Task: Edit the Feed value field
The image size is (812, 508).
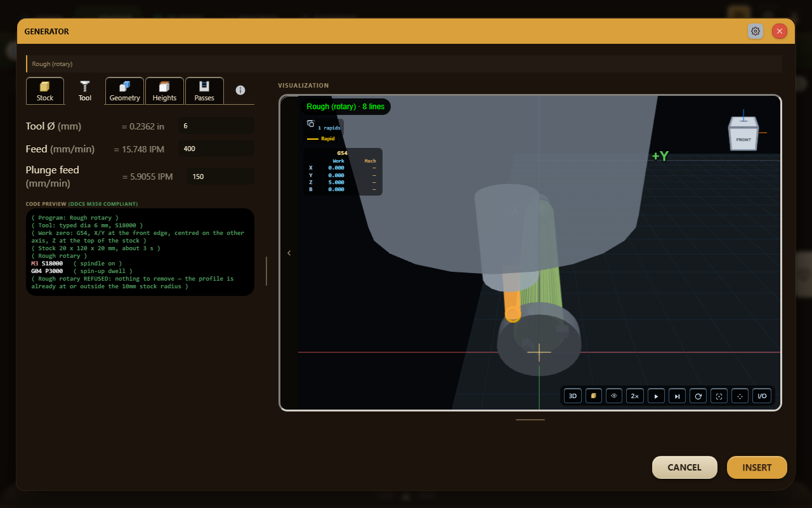Action: tap(216, 149)
